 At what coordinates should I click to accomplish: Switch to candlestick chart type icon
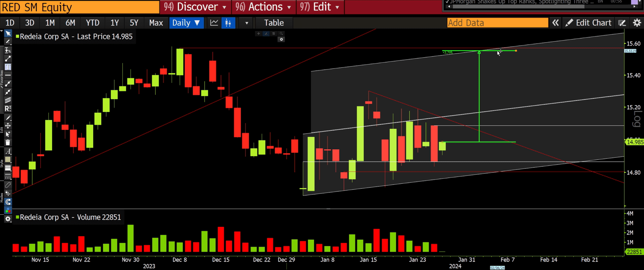228,23
